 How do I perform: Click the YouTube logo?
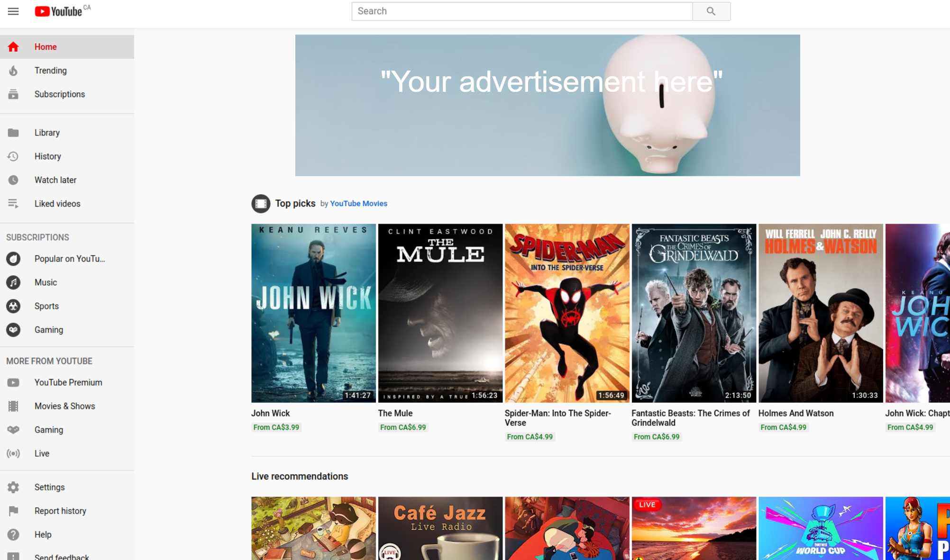click(58, 11)
